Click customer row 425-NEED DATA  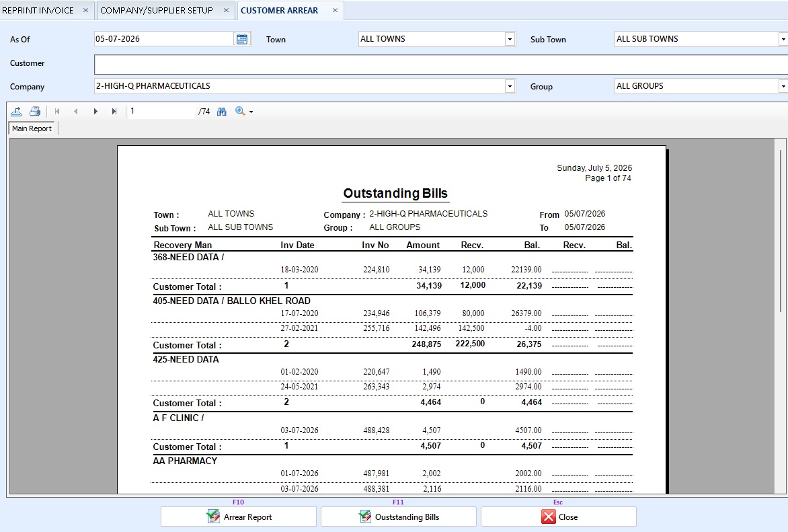(x=186, y=359)
